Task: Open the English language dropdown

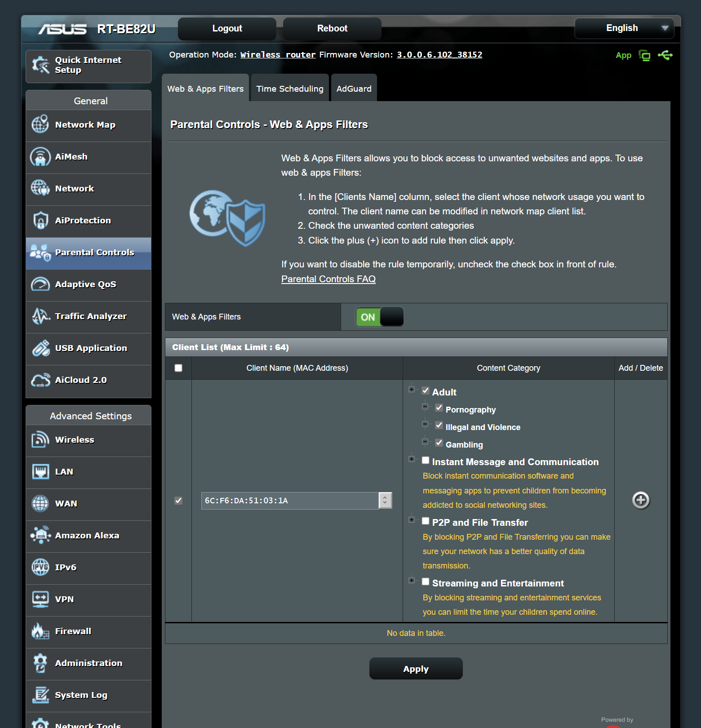Action: 624,28
